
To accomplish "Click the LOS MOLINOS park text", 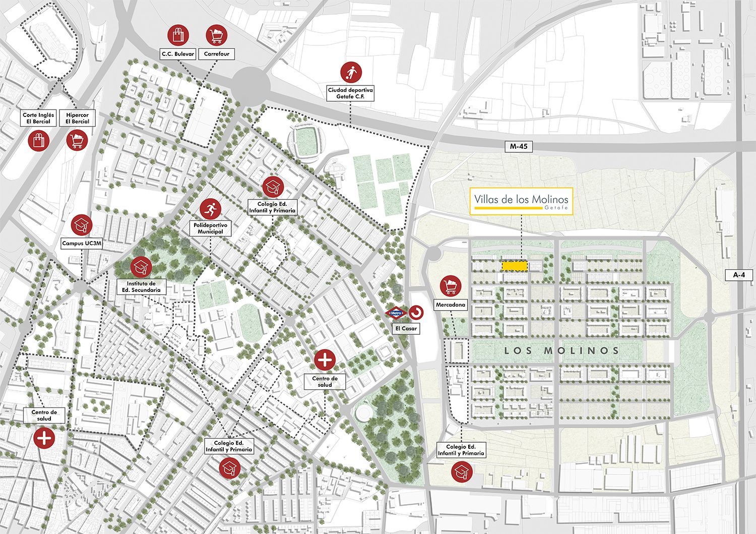I will point(561,350).
